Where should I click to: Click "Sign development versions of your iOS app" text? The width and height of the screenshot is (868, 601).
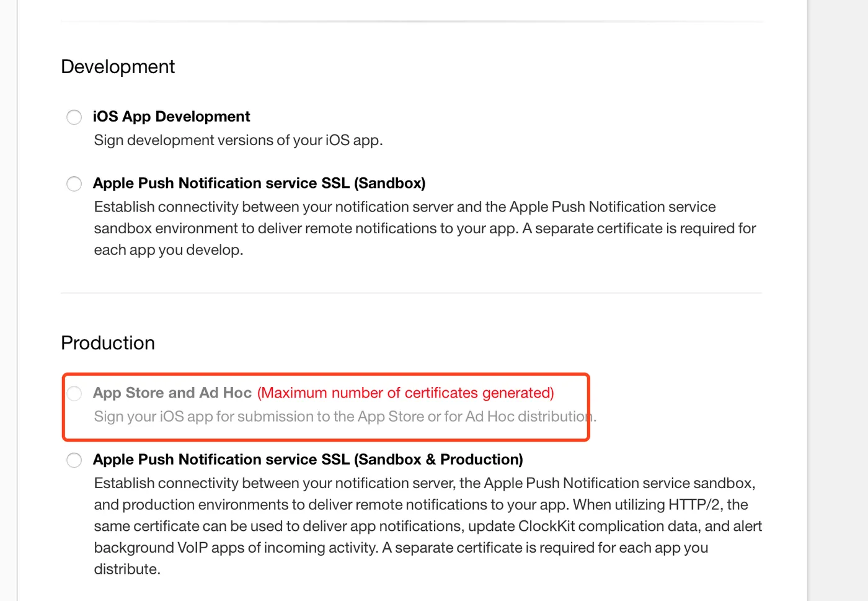click(238, 140)
